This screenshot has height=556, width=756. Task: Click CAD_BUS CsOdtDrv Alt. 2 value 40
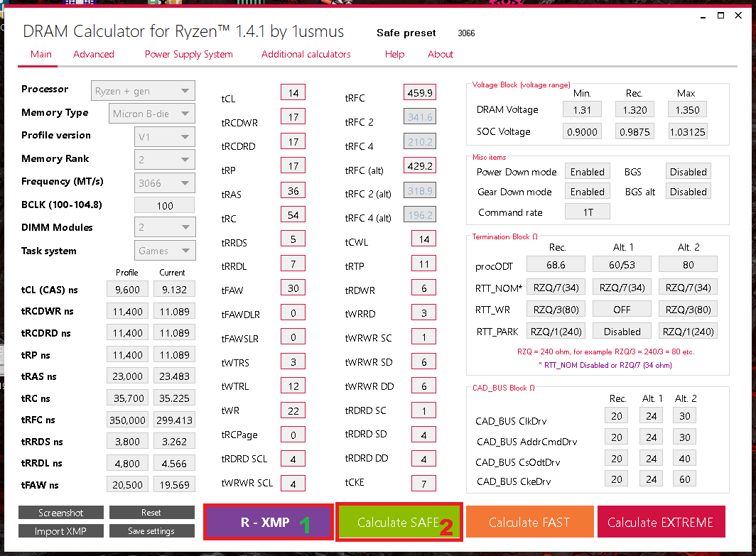pyautogui.click(x=685, y=458)
